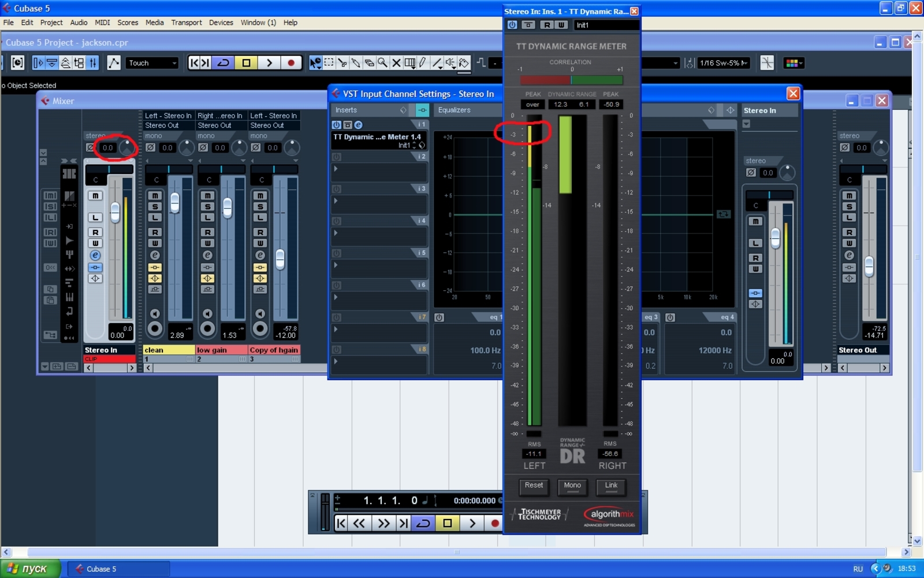
Task: Click the Stereo In channel fader handle
Action: pos(115,212)
